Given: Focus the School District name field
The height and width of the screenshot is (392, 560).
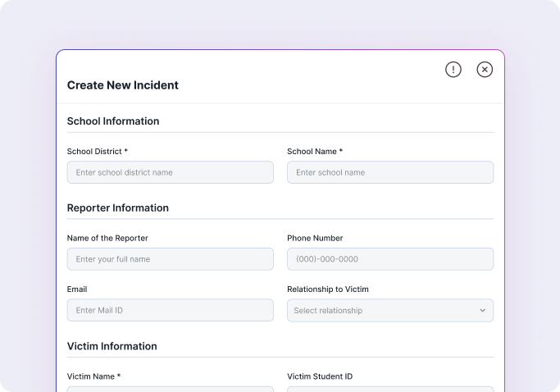Looking at the screenshot, I should tap(170, 172).
